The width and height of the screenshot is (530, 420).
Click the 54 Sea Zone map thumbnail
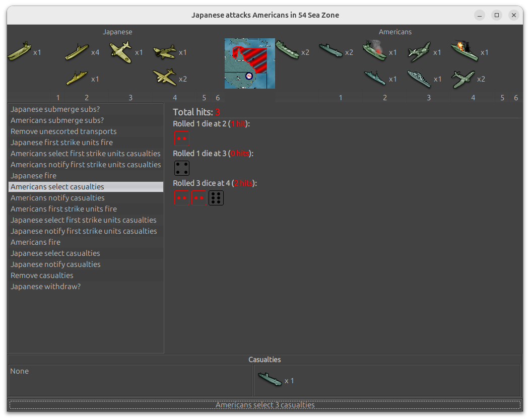249,63
